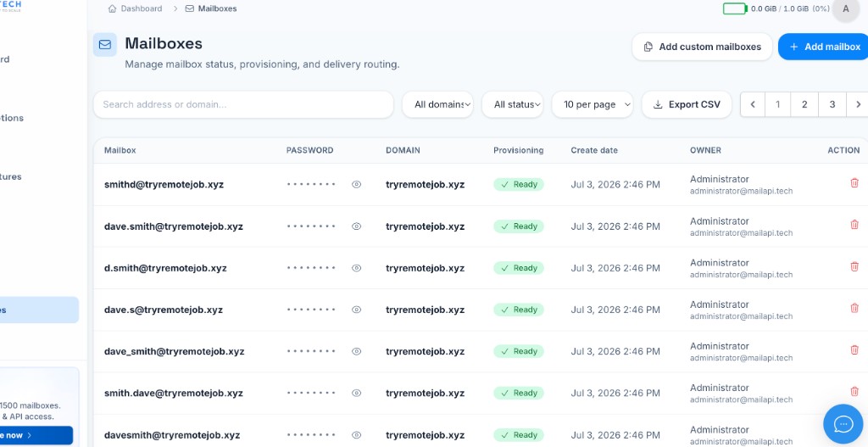Go to page 2
Screen dimensions: 868x447
[x=804, y=104]
